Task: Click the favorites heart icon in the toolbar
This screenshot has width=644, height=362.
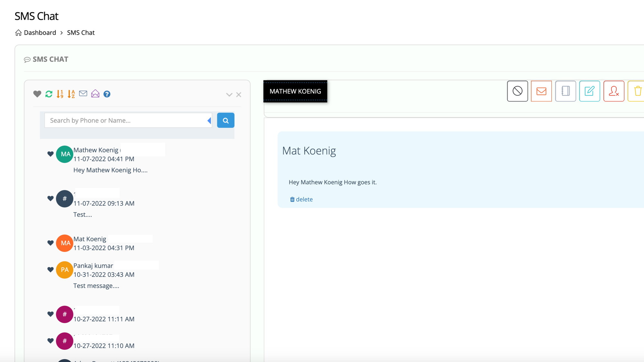Action: (x=37, y=94)
